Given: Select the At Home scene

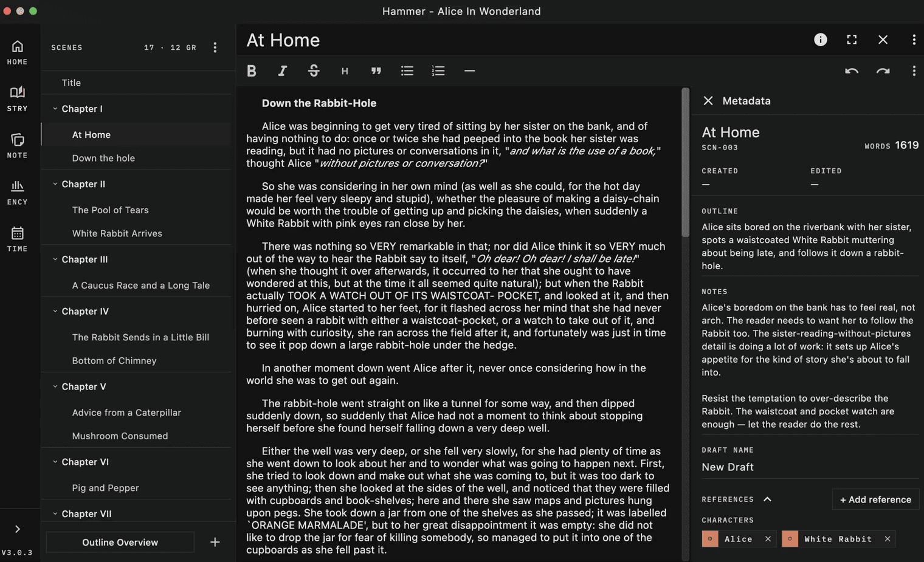Looking at the screenshot, I should tap(137, 135).
